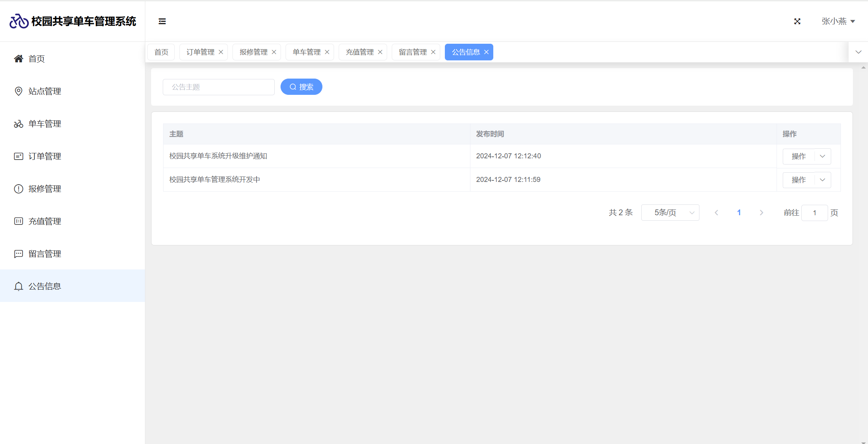Select 充值管理 in the sidebar menu
868x444 pixels.
(45, 221)
